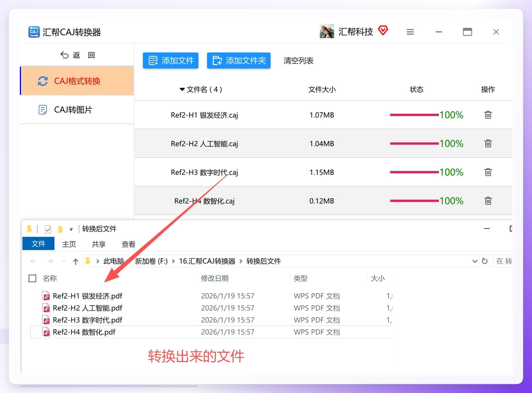
Task: Click progress bar of Ref2-H1 银发经济.caj
Action: click(x=414, y=115)
